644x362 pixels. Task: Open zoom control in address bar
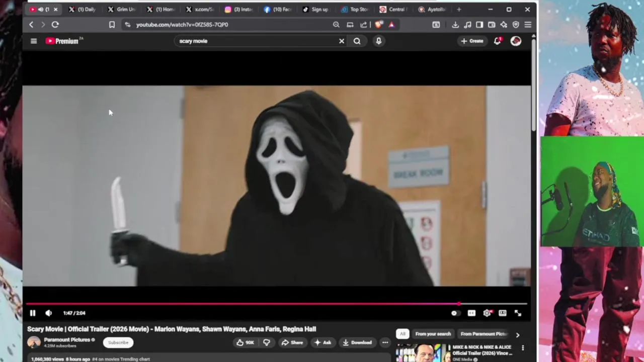tap(336, 25)
